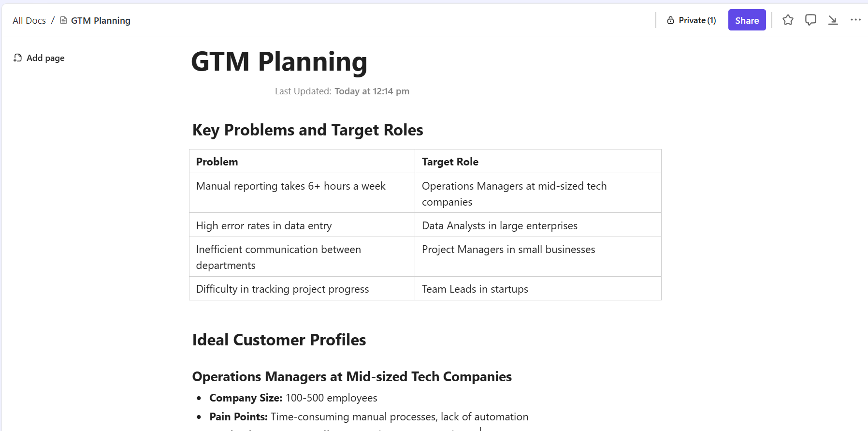This screenshot has height=431, width=868.
Task: Click the Target Role header cell
Action: pyautogui.click(x=450, y=161)
